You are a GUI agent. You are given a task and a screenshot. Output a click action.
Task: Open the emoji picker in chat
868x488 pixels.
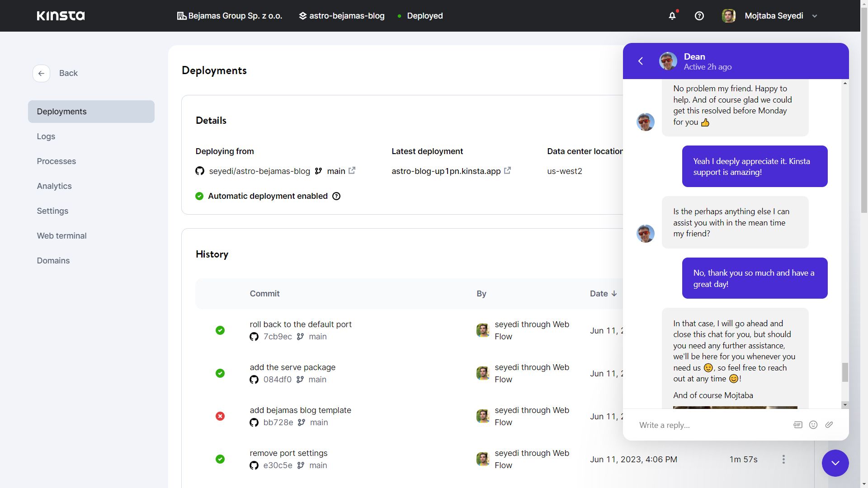pos(813,425)
